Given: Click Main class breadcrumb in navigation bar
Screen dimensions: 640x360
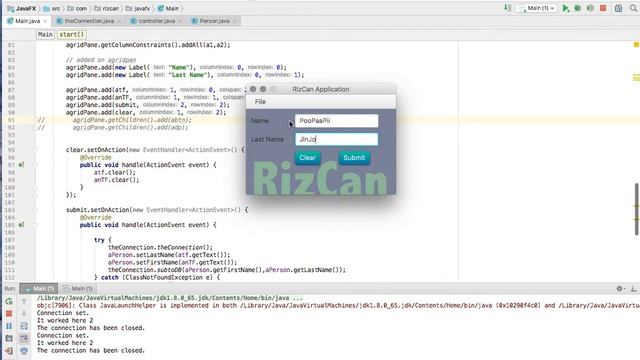Looking at the screenshot, I should [x=168, y=8].
